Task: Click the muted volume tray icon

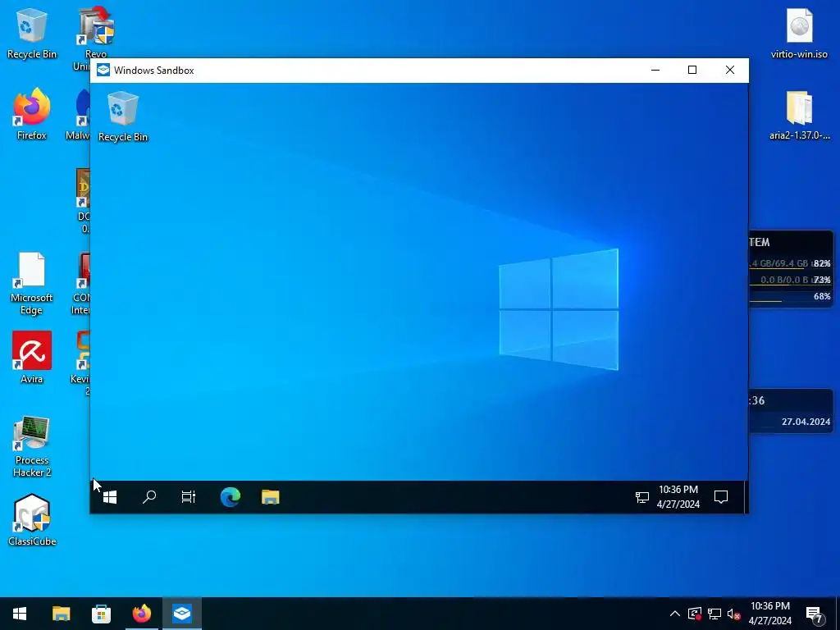Action: point(733,614)
